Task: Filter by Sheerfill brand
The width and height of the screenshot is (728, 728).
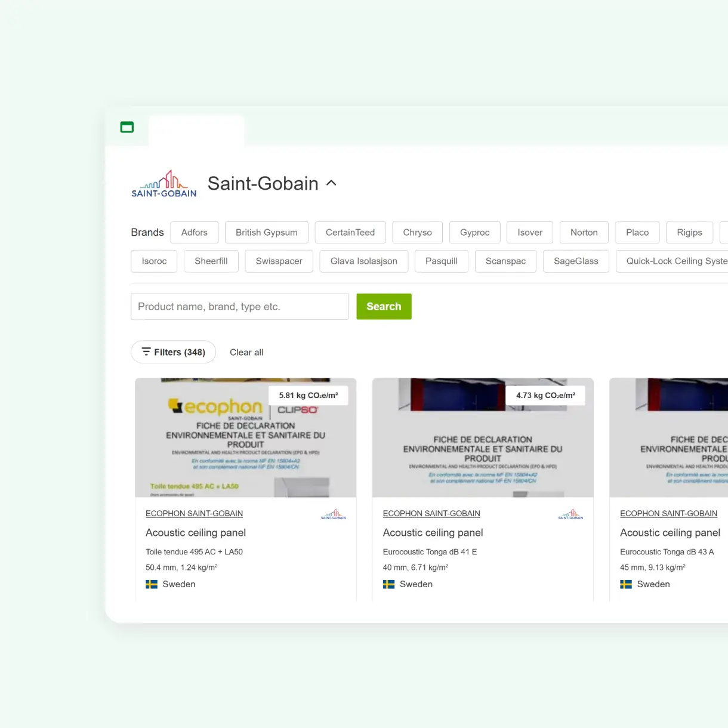Action: tap(211, 261)
